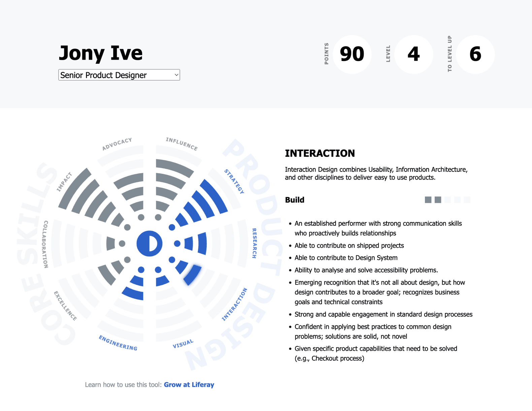Click the 'An established performer' bullet
The image size is (532, 411).
[x=378, y=228]
